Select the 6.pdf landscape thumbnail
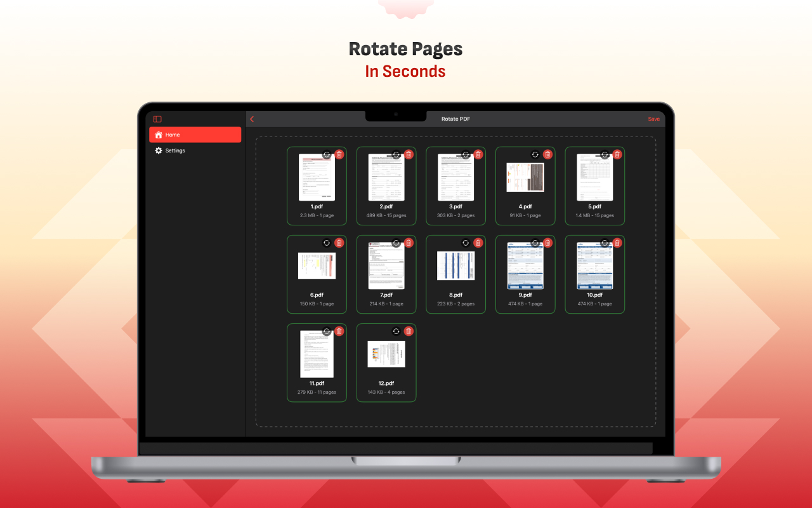The image size is (812, 508). (x=317, y=265)
